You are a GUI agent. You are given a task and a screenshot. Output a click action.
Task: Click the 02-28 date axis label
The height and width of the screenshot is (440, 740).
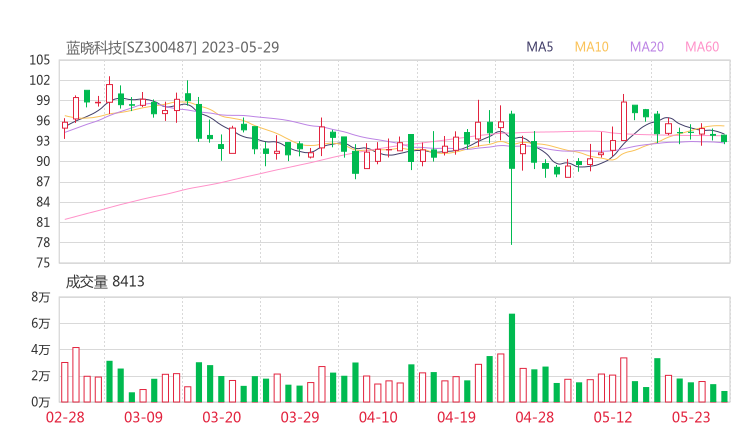click(65, 417)
